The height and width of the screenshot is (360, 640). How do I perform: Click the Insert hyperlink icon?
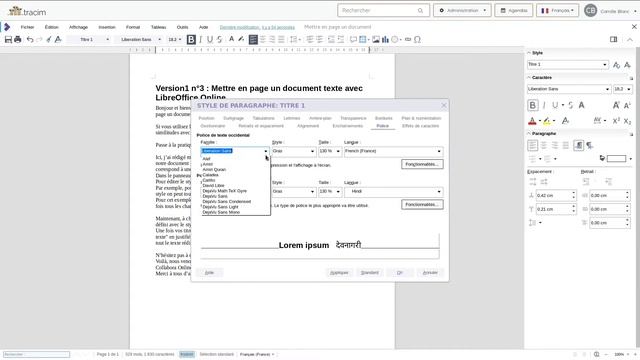pos(408,40)
